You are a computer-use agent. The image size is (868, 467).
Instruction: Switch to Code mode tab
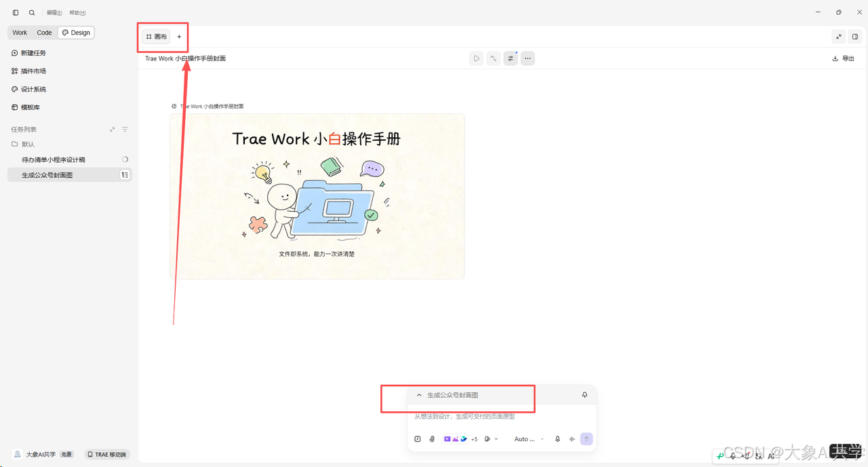coord(44,33)
